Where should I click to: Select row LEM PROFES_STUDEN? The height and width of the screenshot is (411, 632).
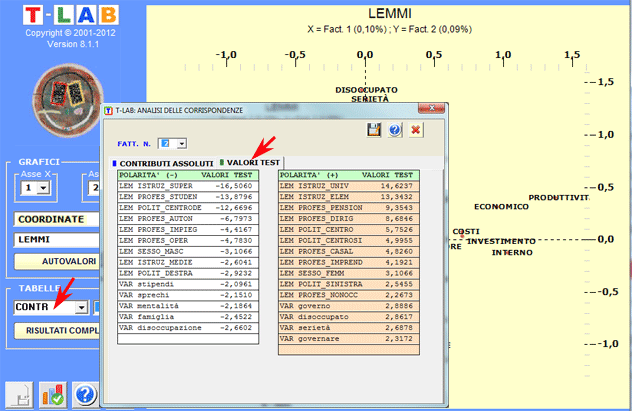(x=188, y=197)
